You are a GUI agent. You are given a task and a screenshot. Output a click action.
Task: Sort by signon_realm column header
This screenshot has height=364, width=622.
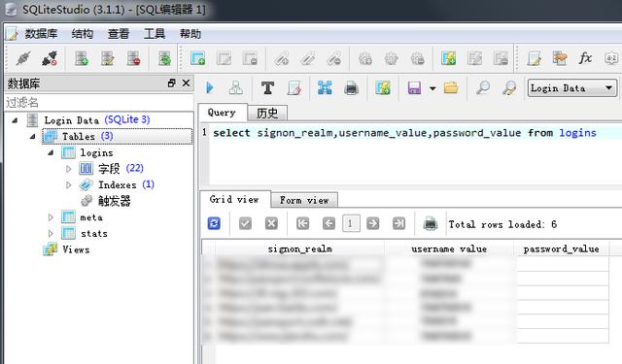[x=300, y=248]
